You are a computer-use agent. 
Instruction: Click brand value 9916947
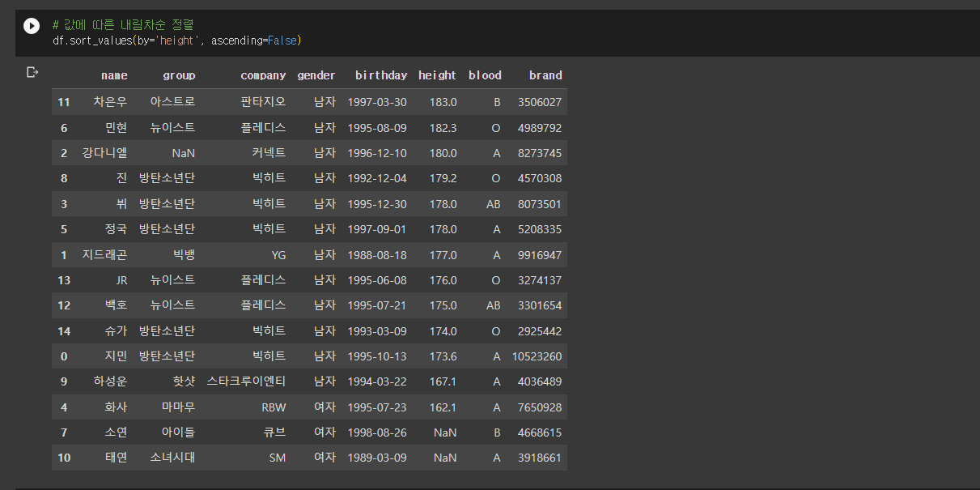coord(540,255)
